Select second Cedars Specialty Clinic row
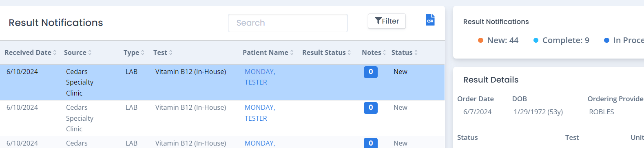 [222, 118]
